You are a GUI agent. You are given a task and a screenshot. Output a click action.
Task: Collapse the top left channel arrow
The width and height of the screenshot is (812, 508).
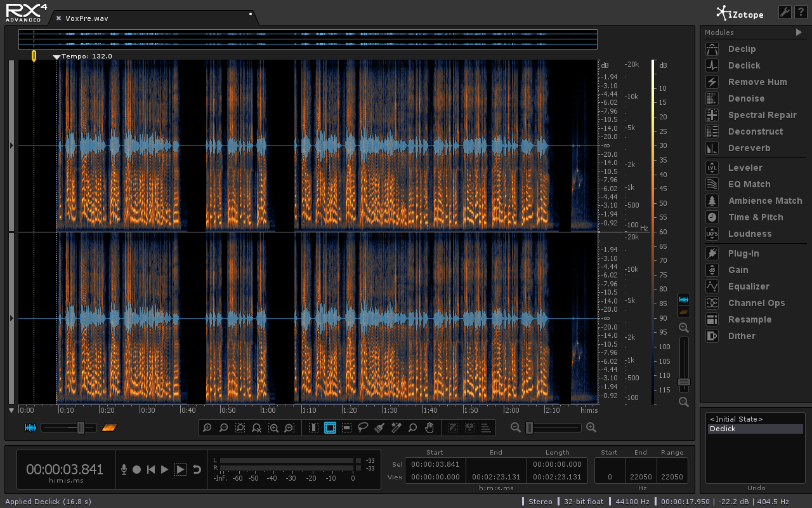click(11, 145)
